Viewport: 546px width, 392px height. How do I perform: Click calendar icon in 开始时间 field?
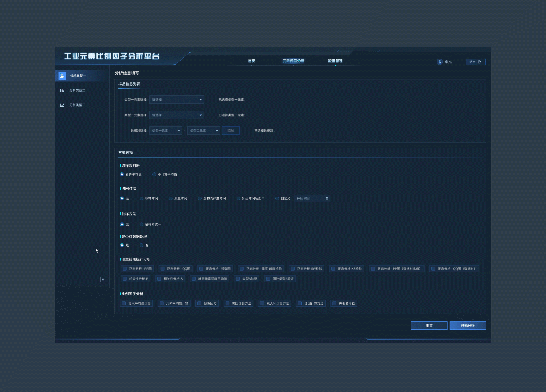(x=327, y=199)
